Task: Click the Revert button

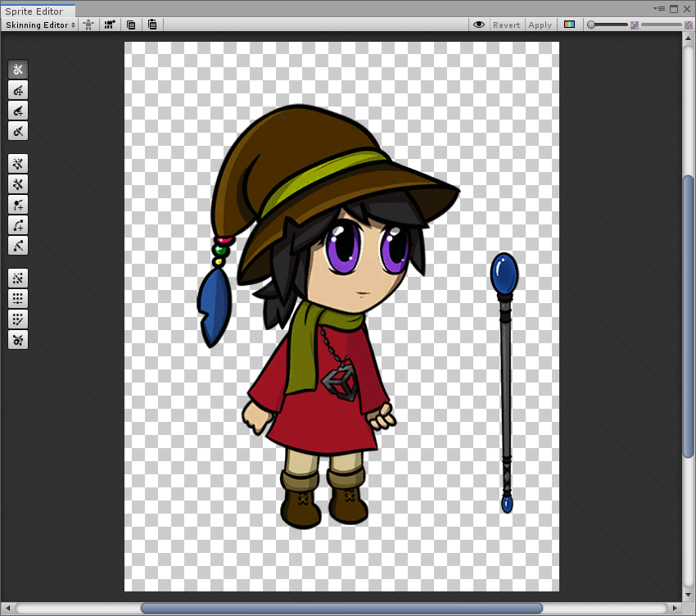Action: tap(506, 25)
